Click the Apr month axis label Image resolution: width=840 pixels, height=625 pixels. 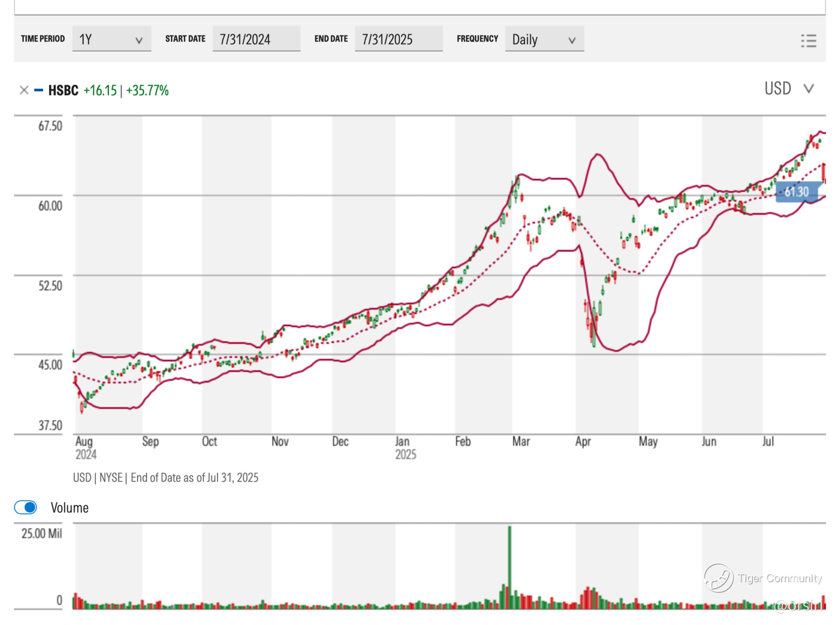[x=583, y=441]
